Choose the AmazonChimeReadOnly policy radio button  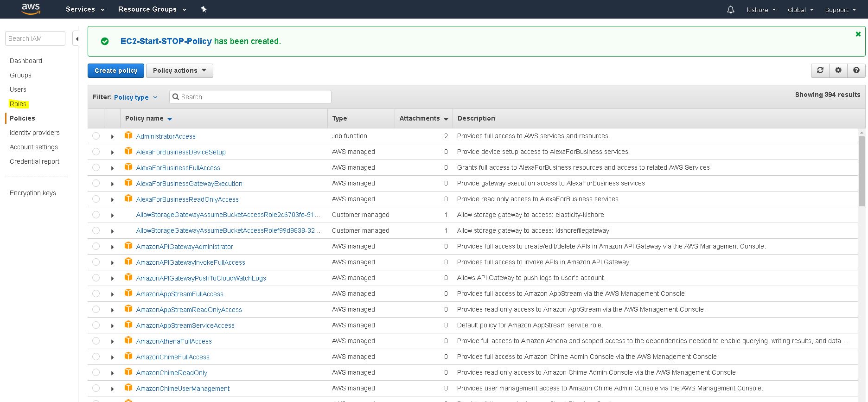(96, 372)
